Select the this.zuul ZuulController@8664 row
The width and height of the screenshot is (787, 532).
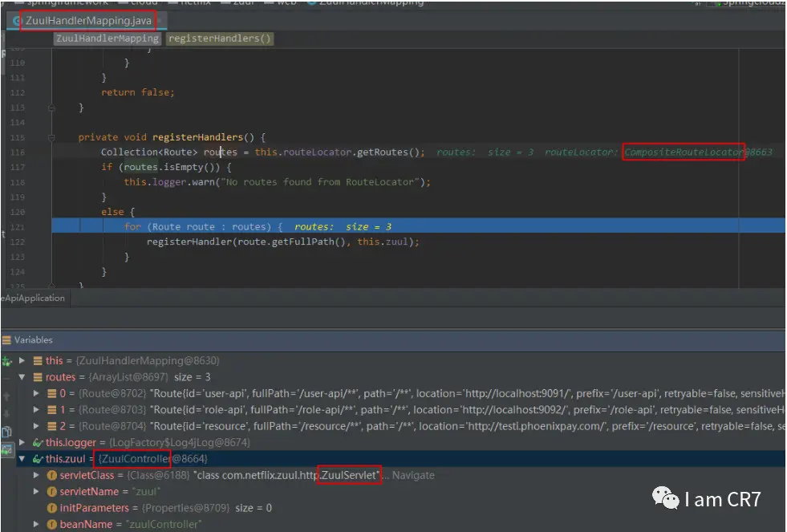click(x=400, y=459)
